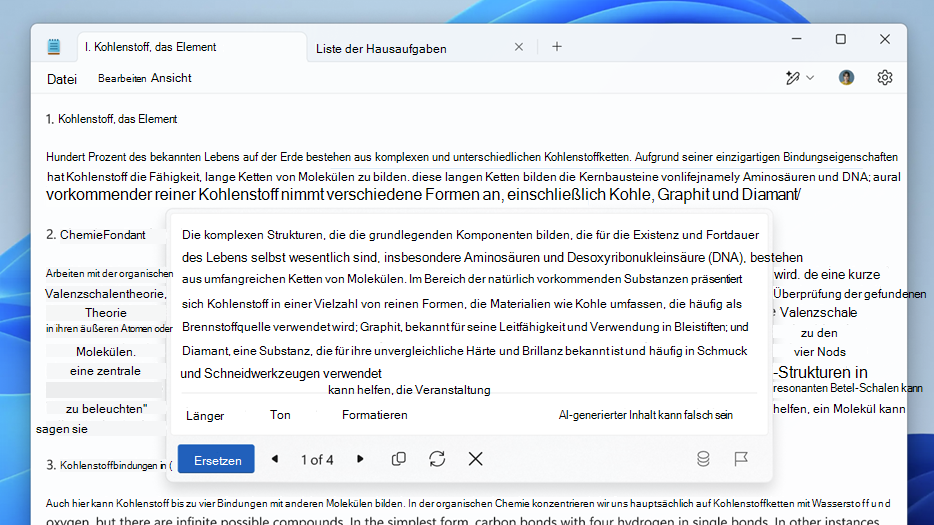Click '1 of 4' version counter
This screenshot has height=525, width=934.
click(x=317, y=459)
